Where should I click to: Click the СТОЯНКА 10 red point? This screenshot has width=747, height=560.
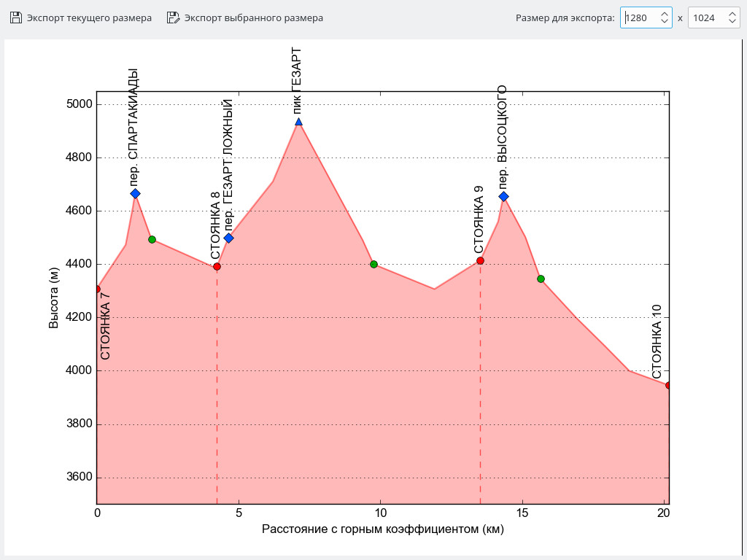click(668, 386)
